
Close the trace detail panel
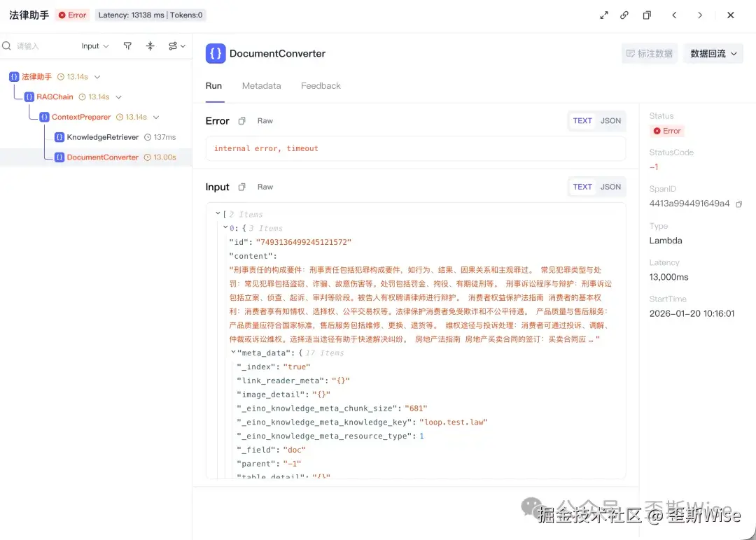pos(730,15)
